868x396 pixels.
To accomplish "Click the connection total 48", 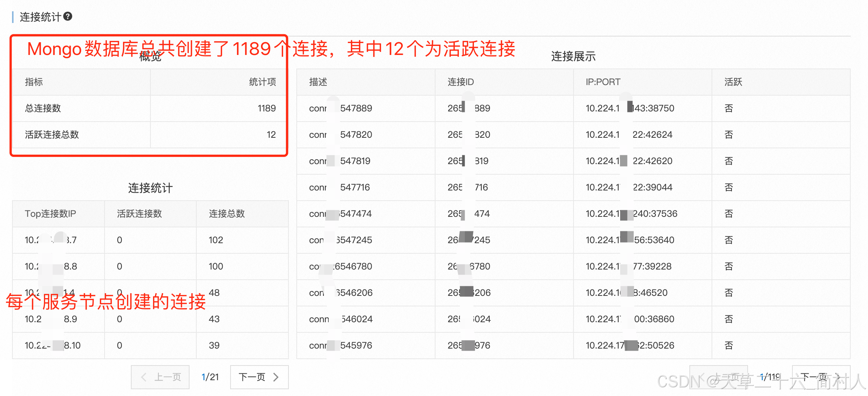I will pos(214,293).
